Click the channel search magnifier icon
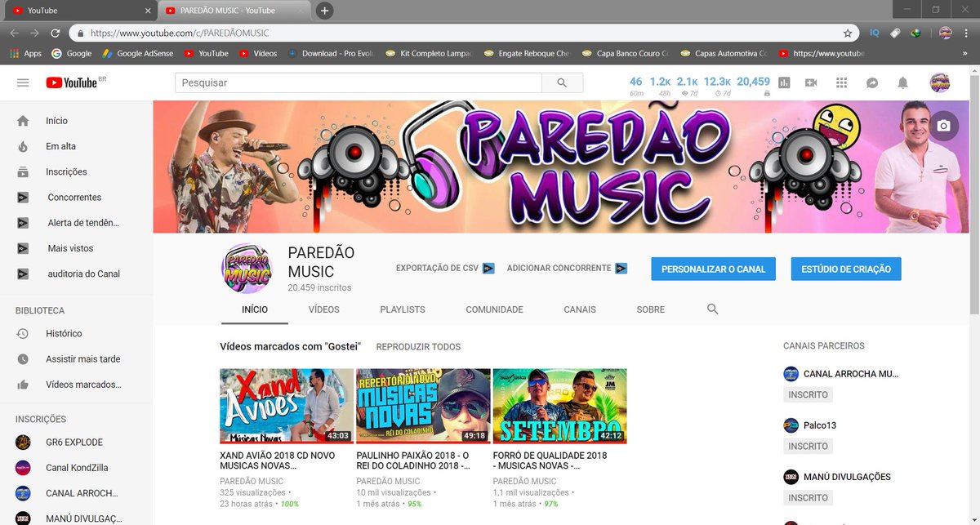 (712, 309)
